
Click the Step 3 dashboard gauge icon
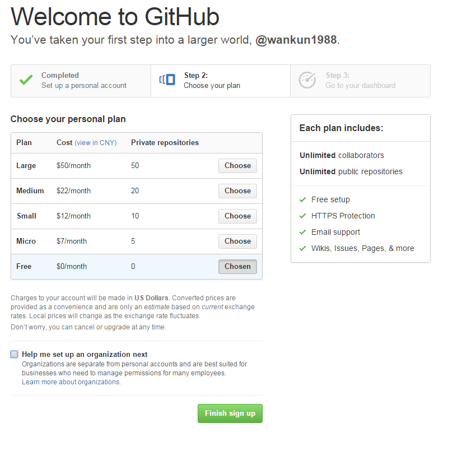pyautogui.click(x=307, y=80)
